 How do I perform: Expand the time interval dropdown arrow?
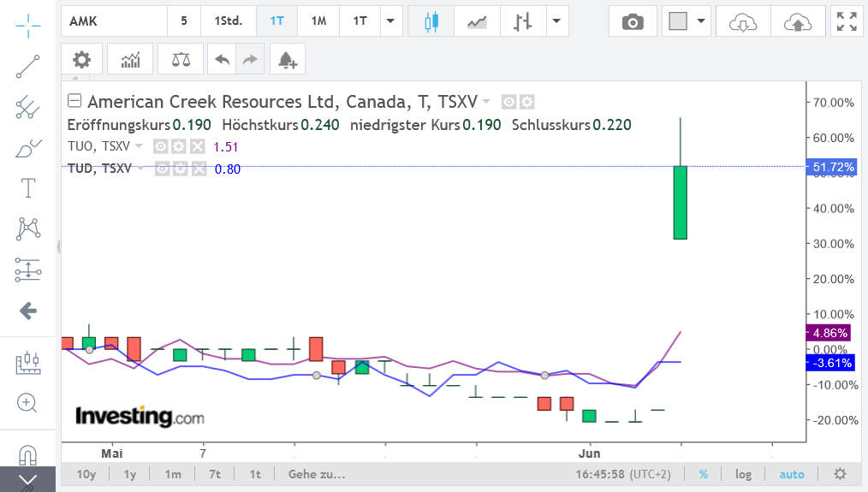[389, 21]
